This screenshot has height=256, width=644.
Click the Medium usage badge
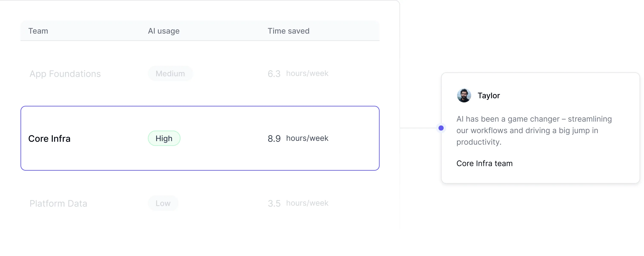170,74
